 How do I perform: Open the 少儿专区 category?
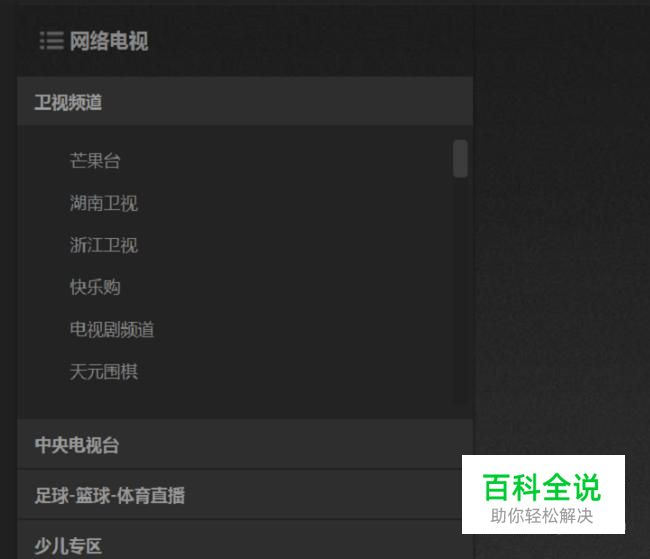tap(245, 541)
